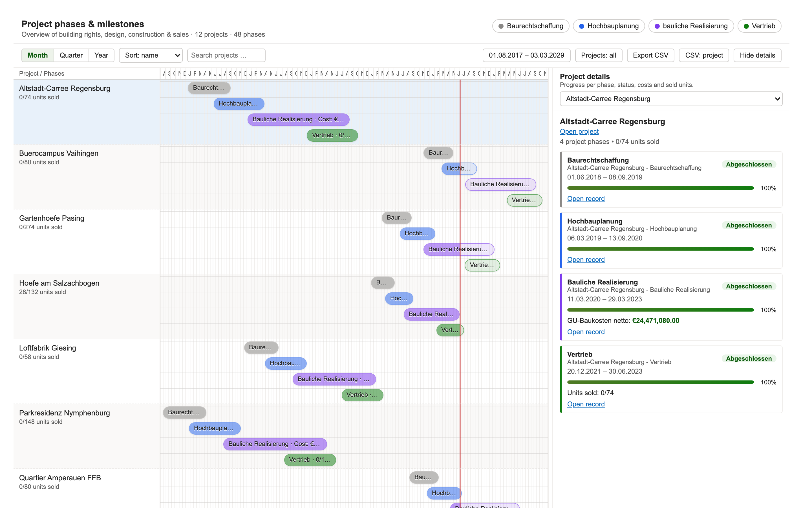Select the Gartenhoefe Pasing project row

87,242
